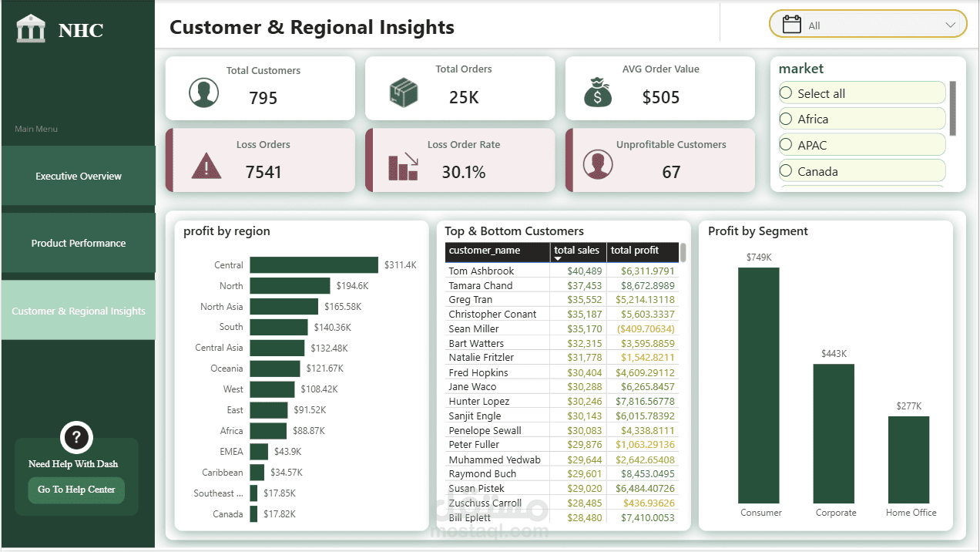Click Raymond Buch customer name

pyautogui.click(x=482, y=473)
